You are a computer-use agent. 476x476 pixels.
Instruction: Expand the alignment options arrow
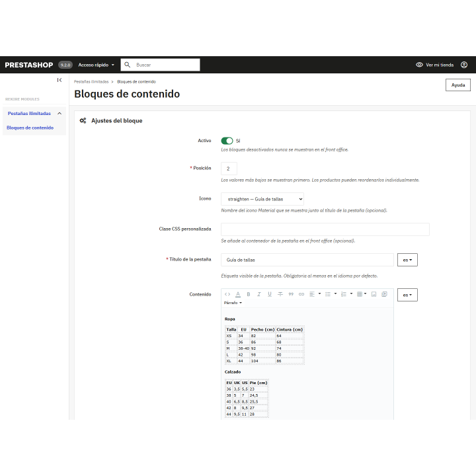pyautogui.click(x=319, y=294)
